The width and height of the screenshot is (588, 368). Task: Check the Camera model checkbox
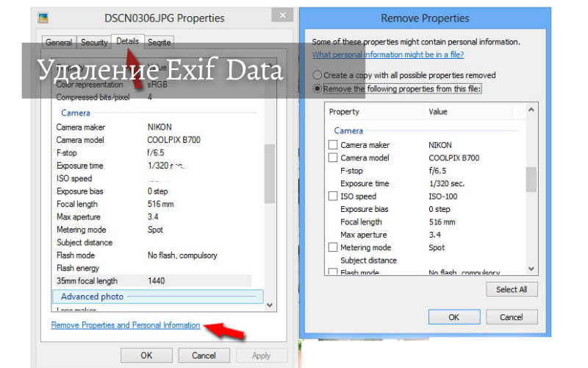(333, 158)
